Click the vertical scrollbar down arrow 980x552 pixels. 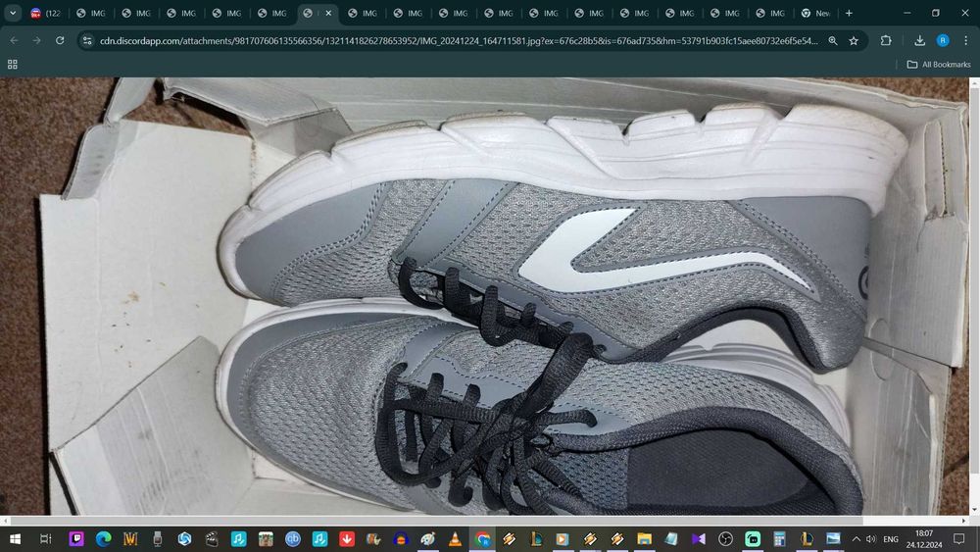(974, 510)
